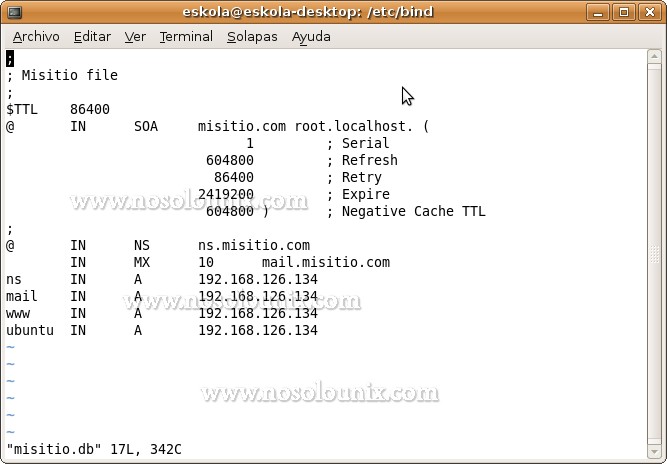Click the '; Expire' comment
Viewport: 667px width, 464px height.
click(x=358, y=194)
